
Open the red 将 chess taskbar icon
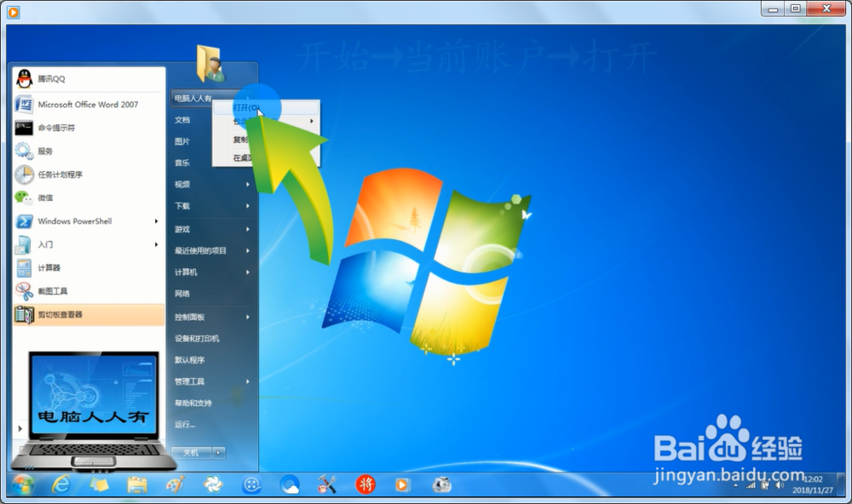pyautogui.click(x=366, y=484)
